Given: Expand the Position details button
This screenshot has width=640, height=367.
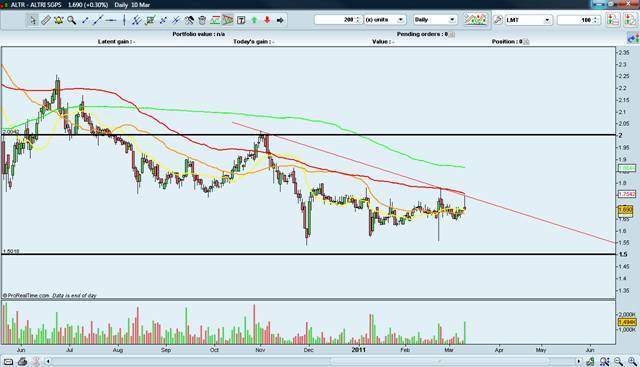Looking at the screenshot, I should point(526,42).
